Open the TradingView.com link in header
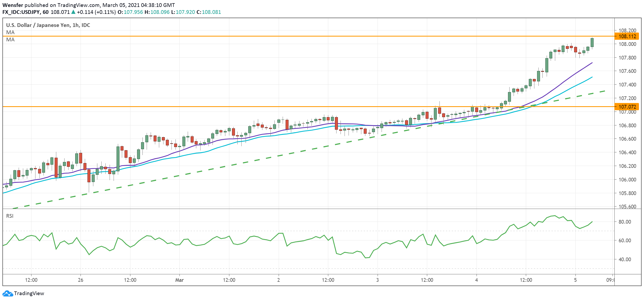644x301 pixels. pos(78,5)
